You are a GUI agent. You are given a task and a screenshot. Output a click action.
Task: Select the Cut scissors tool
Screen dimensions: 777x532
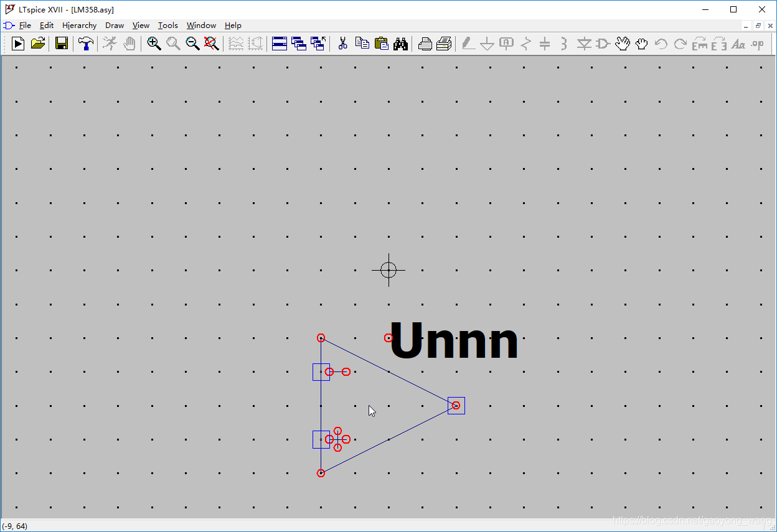coord(342,44)
